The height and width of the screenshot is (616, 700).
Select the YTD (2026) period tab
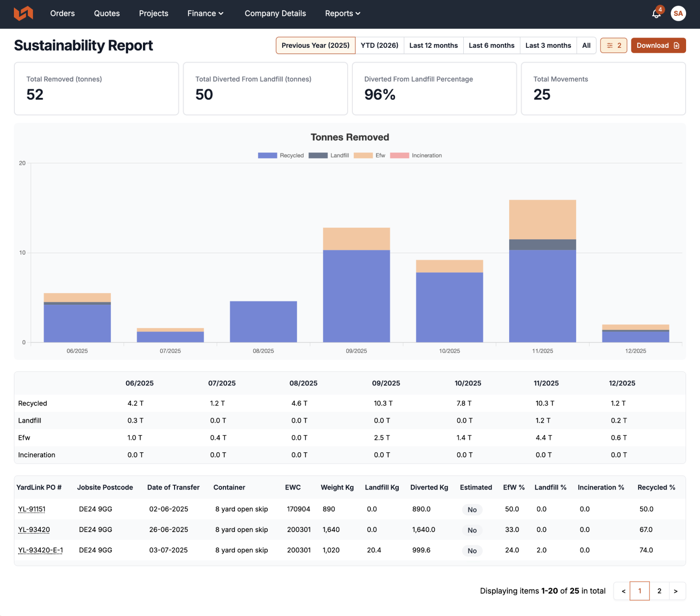[379, 45]
